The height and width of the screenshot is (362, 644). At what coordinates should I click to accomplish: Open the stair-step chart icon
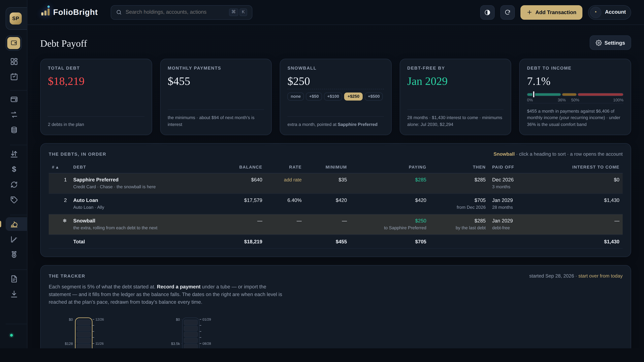[14, 239]
